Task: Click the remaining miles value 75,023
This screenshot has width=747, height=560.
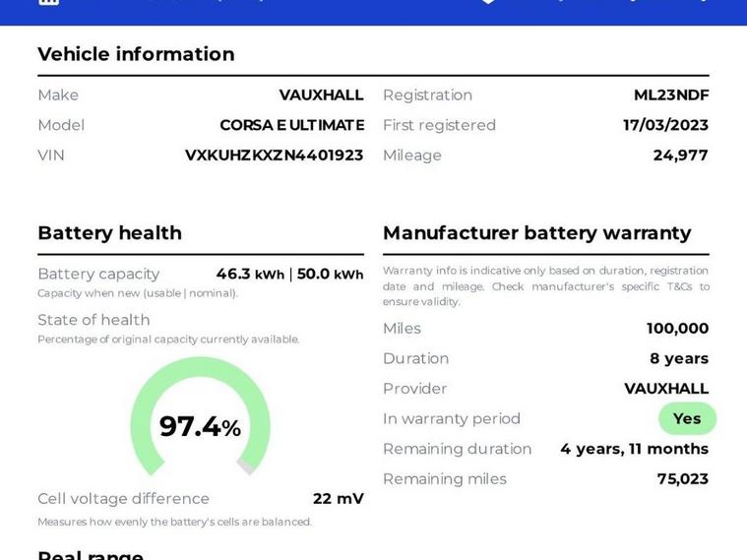Action: pos(683,479)
